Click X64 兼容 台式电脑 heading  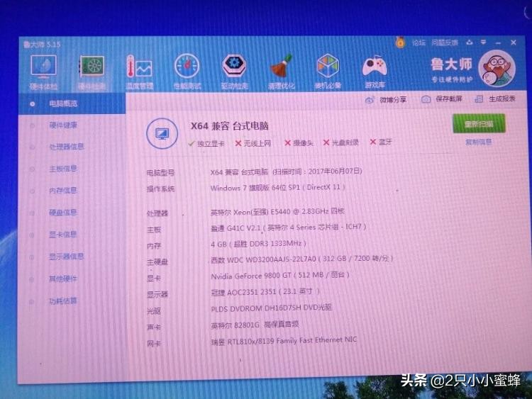(230, 126)
